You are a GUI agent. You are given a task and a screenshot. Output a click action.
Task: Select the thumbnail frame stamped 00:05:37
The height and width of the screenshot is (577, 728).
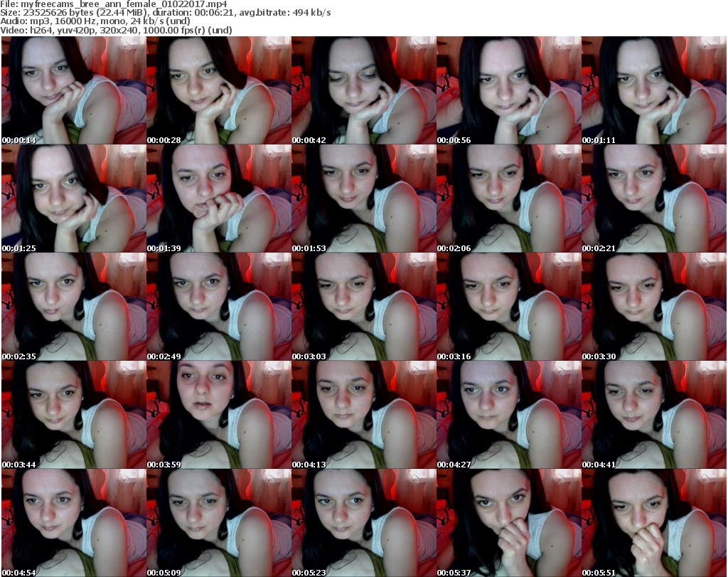[509, 523]
